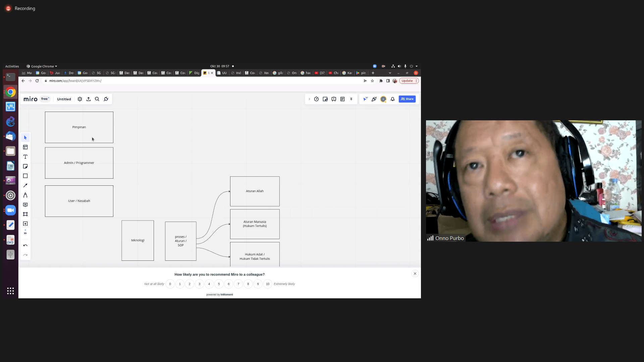644x362 pixels.
Task: Click the blue Share button
Action: [x=407, y=99]
